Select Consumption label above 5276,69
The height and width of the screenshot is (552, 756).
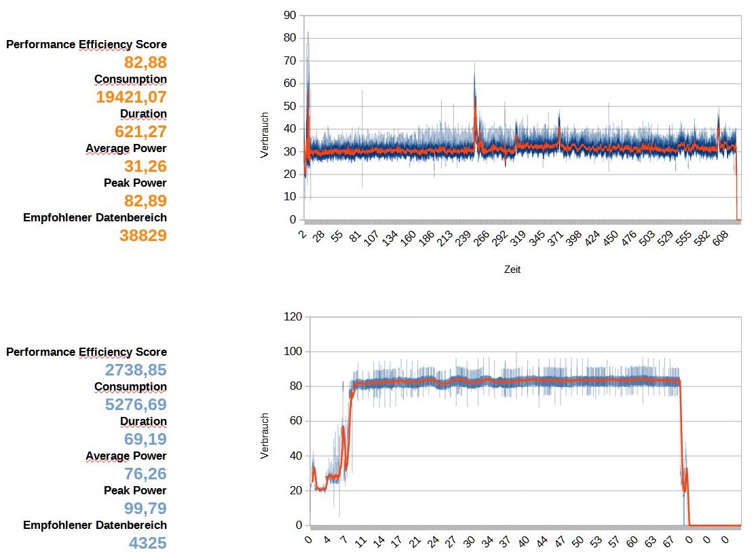(x=130, y=386)
